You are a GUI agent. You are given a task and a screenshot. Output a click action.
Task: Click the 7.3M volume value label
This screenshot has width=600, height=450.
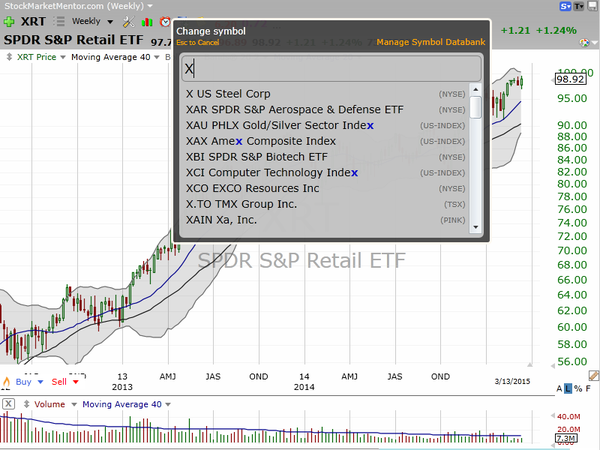click(566, 439)
